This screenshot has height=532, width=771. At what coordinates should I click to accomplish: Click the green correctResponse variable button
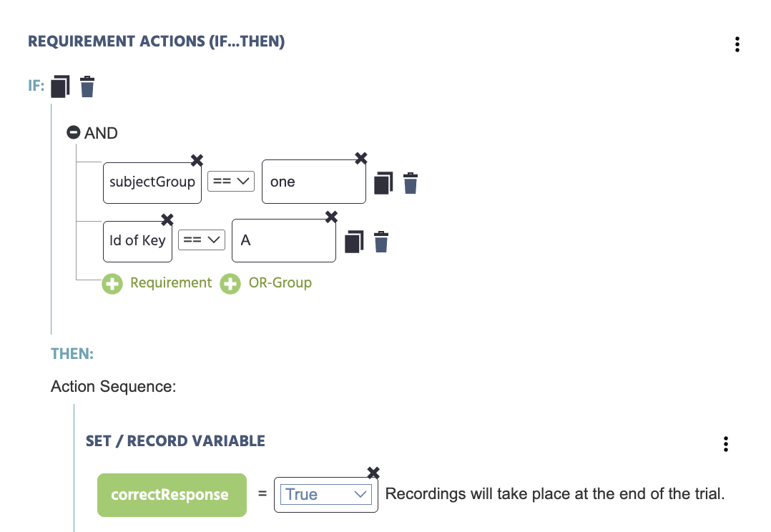pos(172,495)
